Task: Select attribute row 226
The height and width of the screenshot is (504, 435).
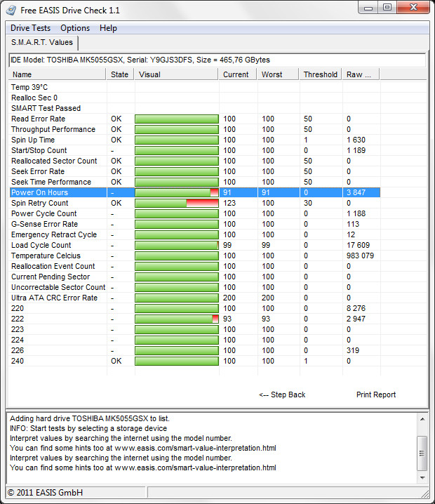Action: pos(194,350)
